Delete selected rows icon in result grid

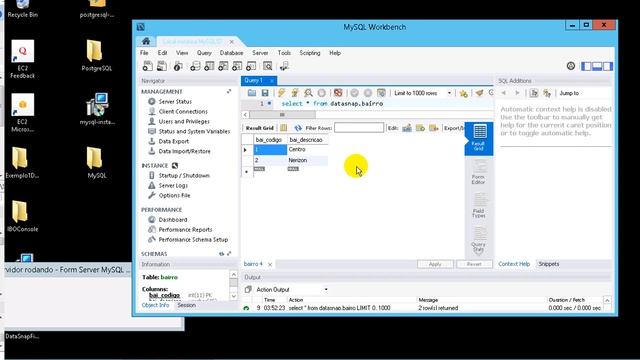click(x=434, y=128)
